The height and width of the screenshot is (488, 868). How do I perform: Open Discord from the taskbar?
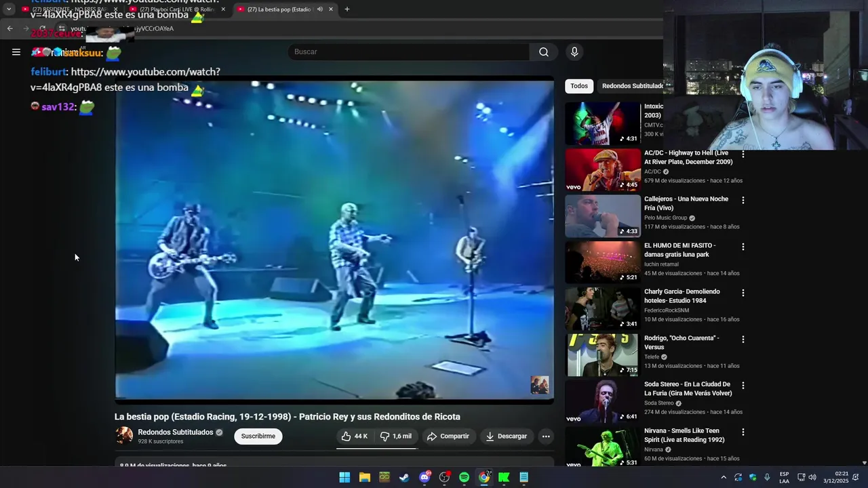(425, 477)
